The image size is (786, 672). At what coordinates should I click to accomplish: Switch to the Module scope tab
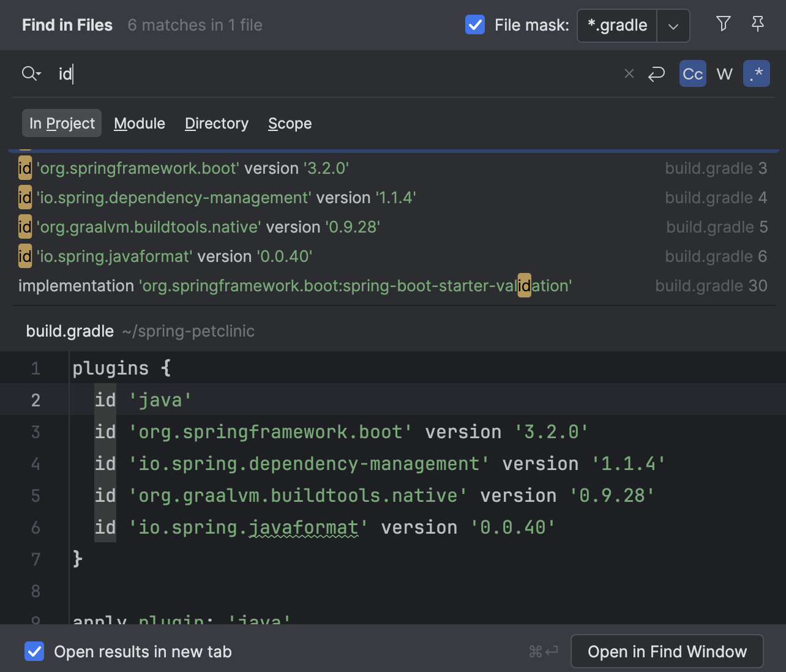(x=140, y=124)
